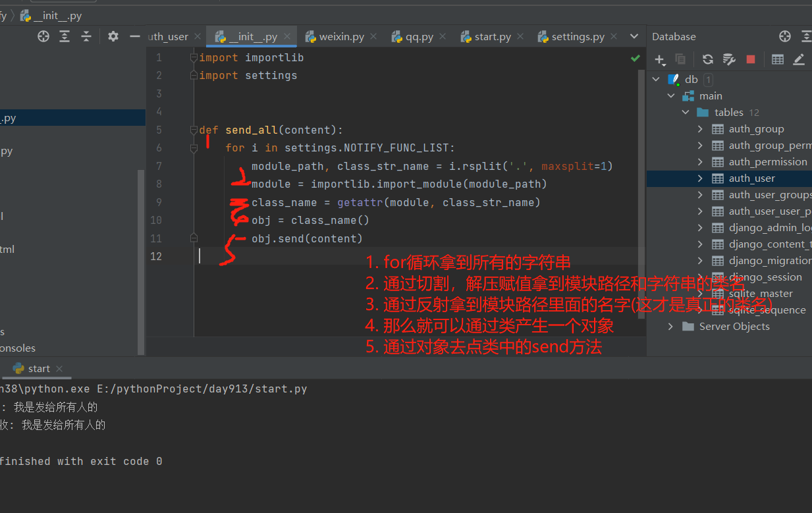
Task: Collapse all nodes in the project panel
Action: [x=86, y=37]
